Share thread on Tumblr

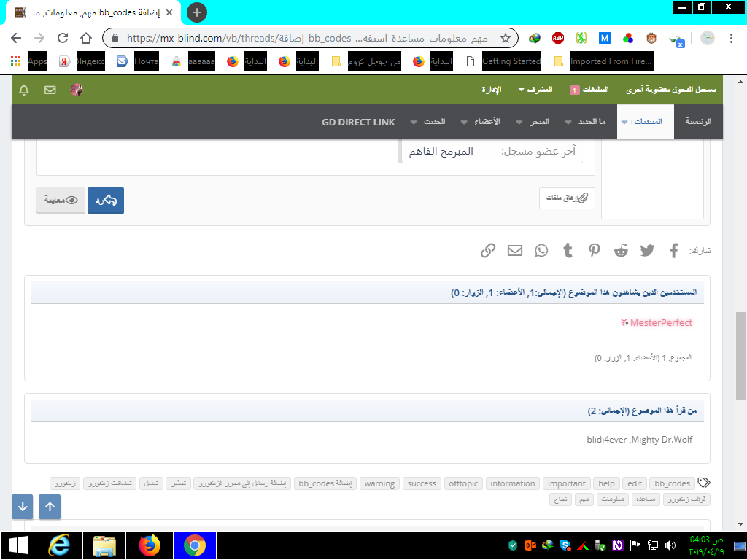click(568, 251)
